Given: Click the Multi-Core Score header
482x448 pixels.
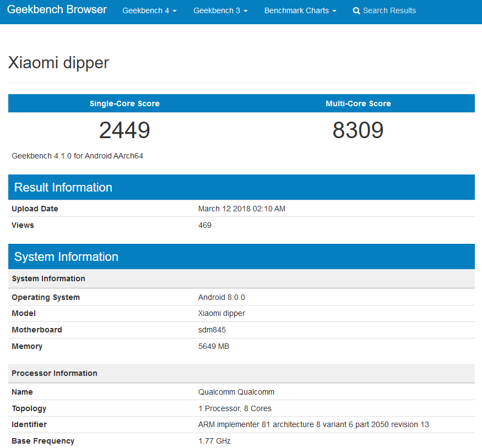Looking at the screenshot, I should click(358, 103).
